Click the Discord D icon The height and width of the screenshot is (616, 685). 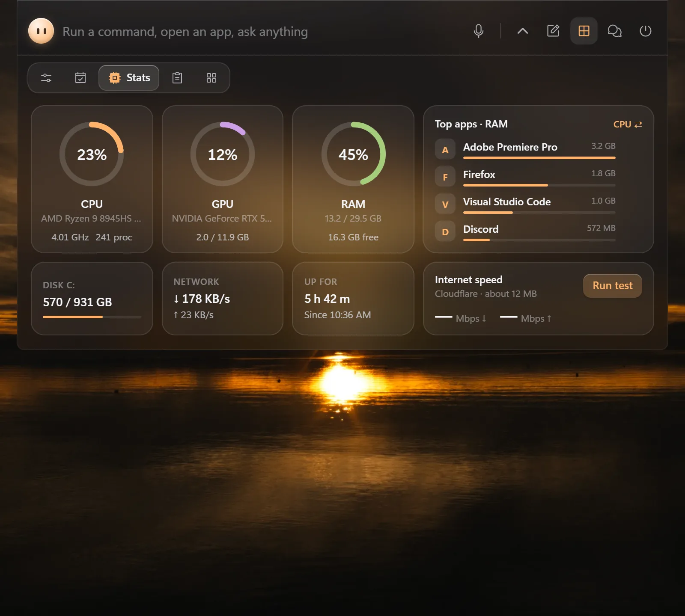445,232
